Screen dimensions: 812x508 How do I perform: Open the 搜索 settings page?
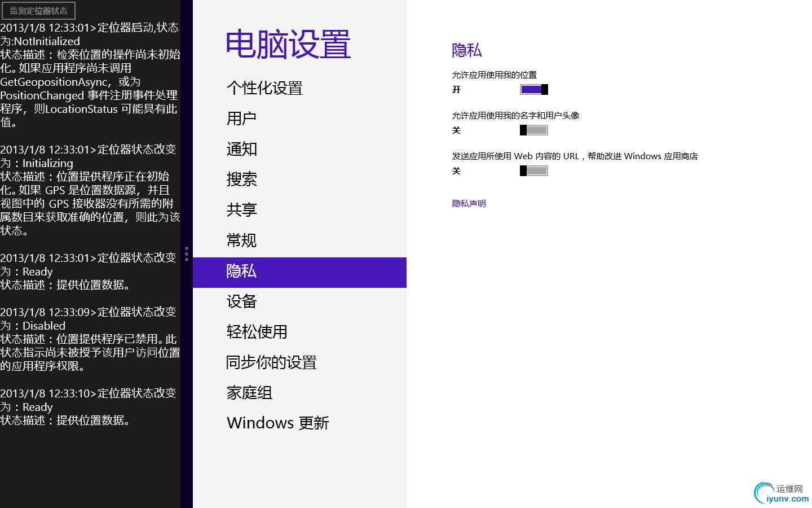(241, 179)
